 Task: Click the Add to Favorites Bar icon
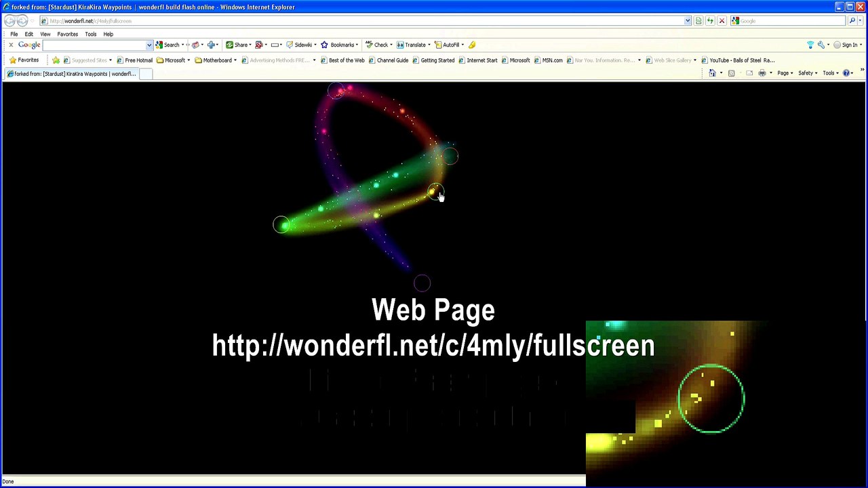[56, 60]
